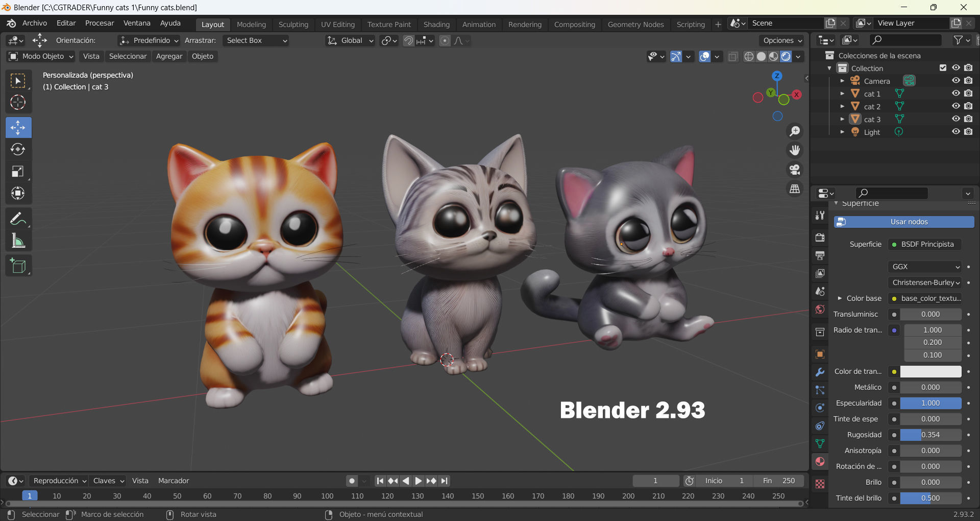Switch to the Geometry Nodes tab
This screenshot has width=980, height=521.
click(635, 25)
